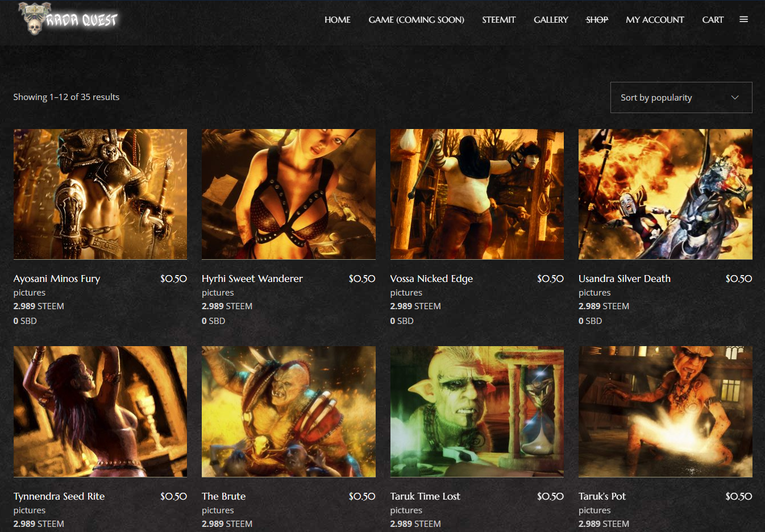Open Usandra Silver Death product image
Screen dimensions: 765x532
click(666, 194)
